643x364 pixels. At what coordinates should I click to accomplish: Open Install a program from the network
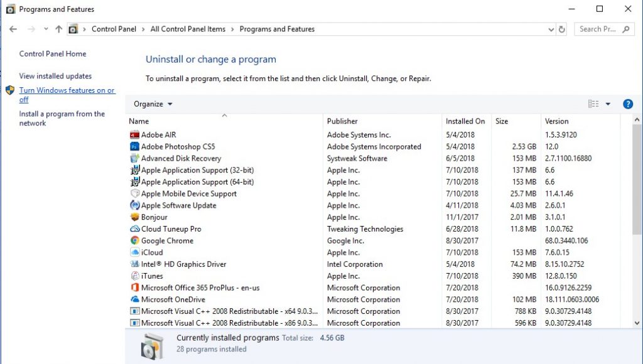(x=62, y=119)
